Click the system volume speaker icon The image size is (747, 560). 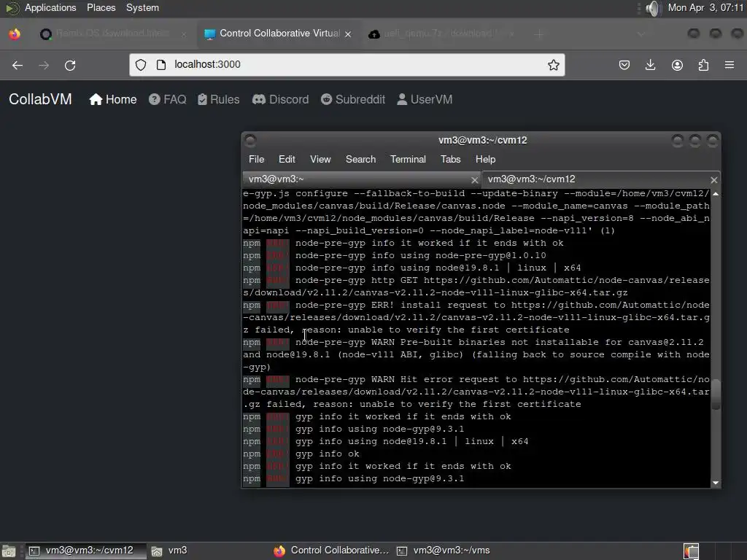[653, 8]
